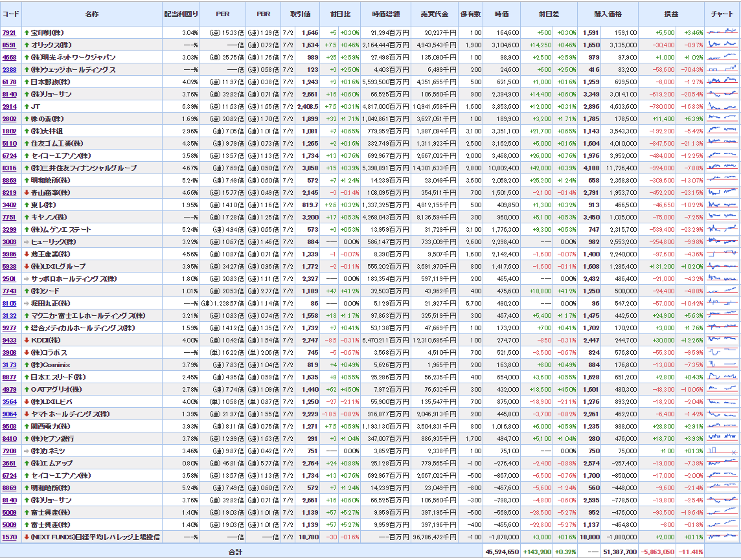This screenshot has width=741, height=560.
Task: Open stock code link 2914
Action: point(9,106)
